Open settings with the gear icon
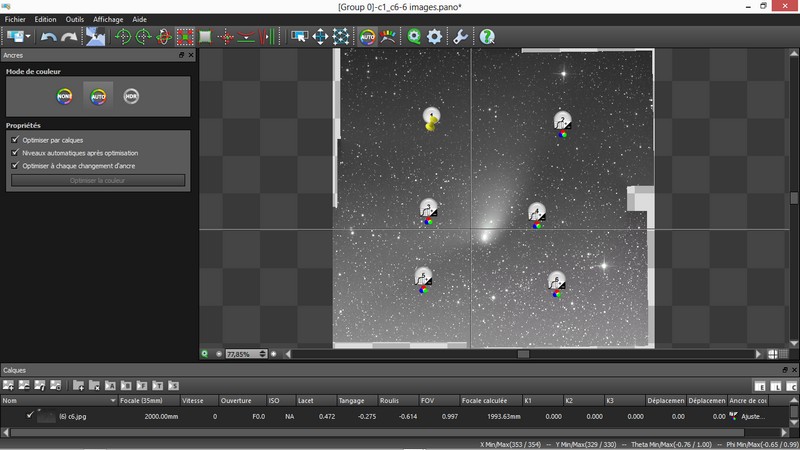 [435, 37]
